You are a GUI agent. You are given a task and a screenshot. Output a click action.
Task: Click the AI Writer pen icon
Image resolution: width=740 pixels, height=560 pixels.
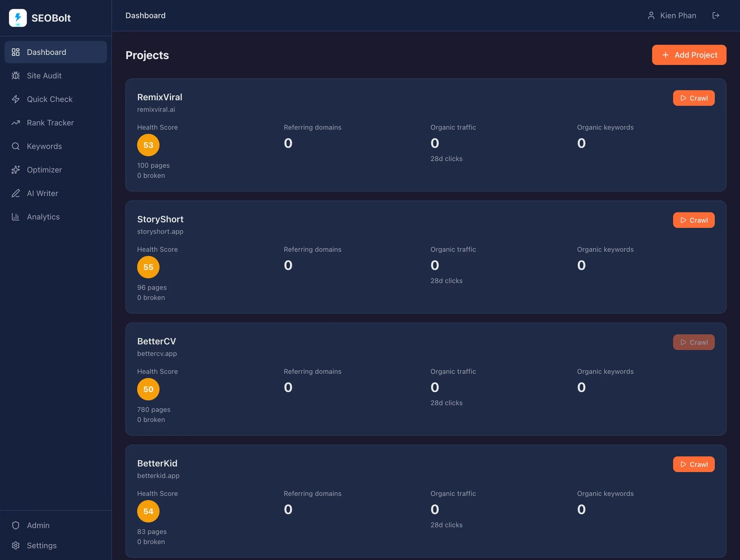pyautogui.click(x=16, y=193)
